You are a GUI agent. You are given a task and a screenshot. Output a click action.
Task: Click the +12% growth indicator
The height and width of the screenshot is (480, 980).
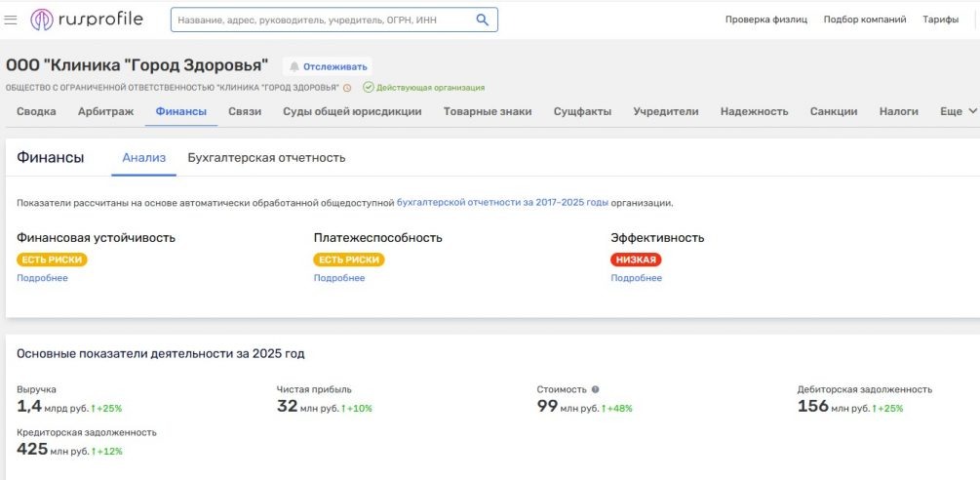(x=107, y=452)
